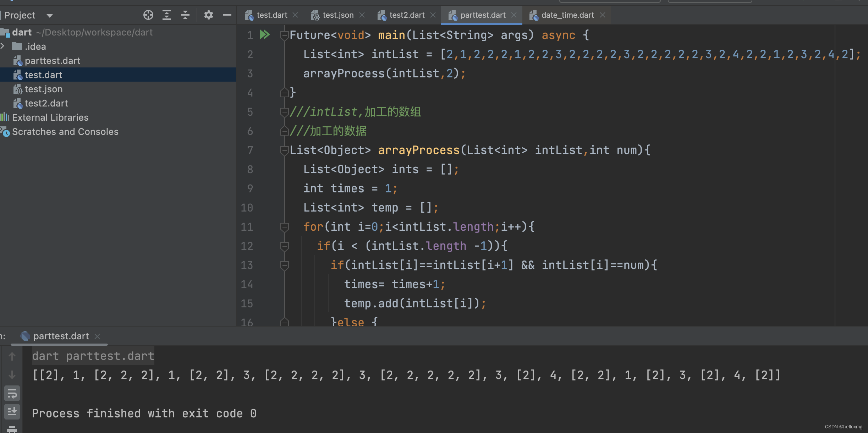Hide the Project panel with minus icon
Viewport: 868px width, 433px height.
(227, 15)
